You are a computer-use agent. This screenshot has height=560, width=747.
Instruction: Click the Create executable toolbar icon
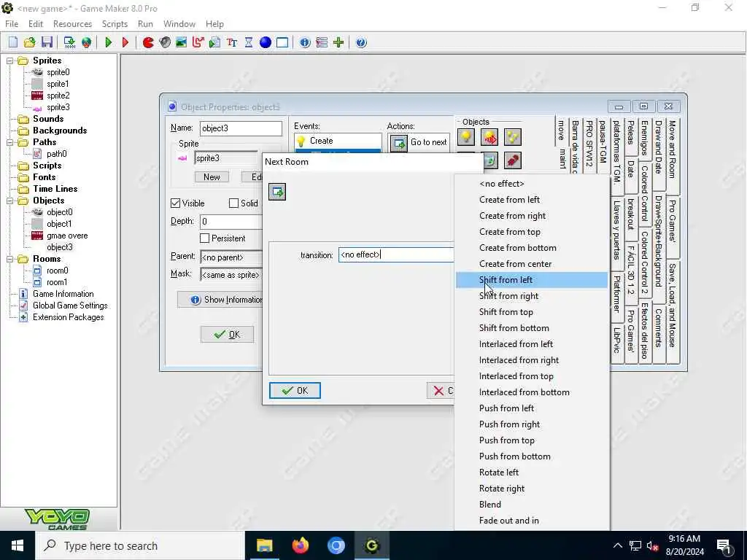click(69, 42)
